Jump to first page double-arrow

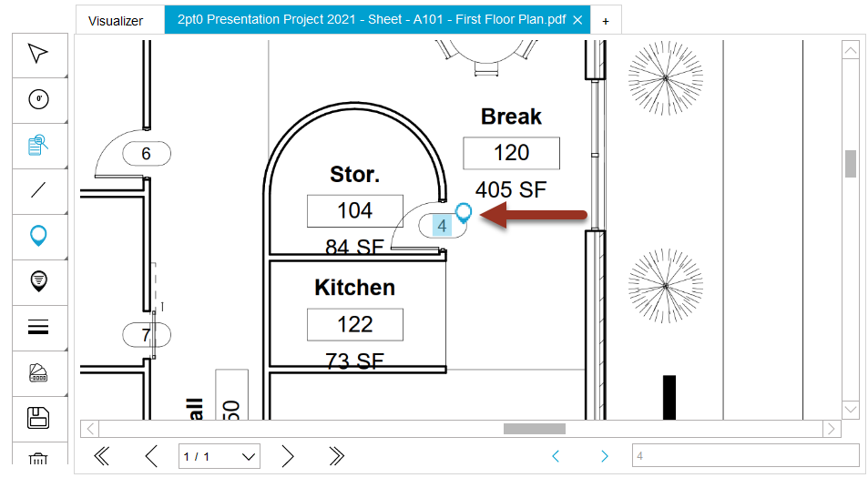pyautogui.click(x=102, y=456)
